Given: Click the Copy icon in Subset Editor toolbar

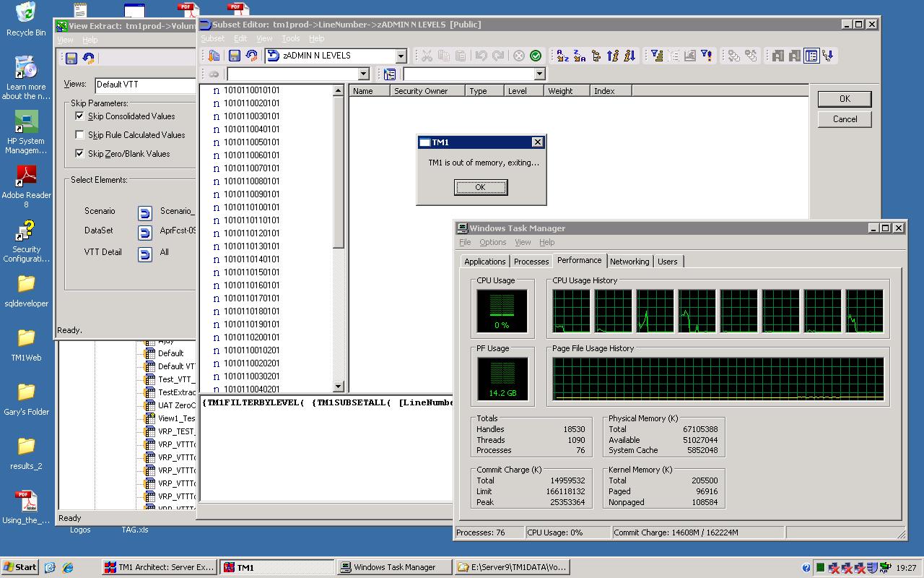Looking at the screenshot, I should click(444, 56).
